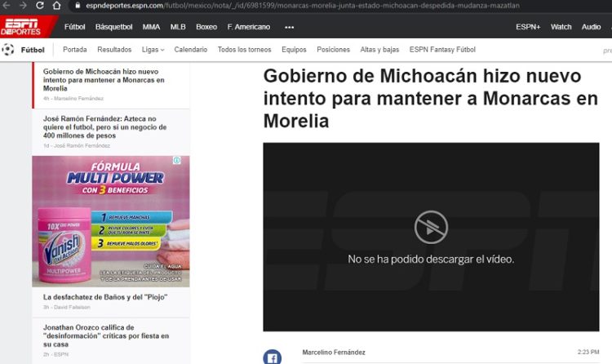Click the Vanish Multi Power advertisement
Image resolution: width=612 pixels, height=364 pixels.
click(x=111, y=221)
